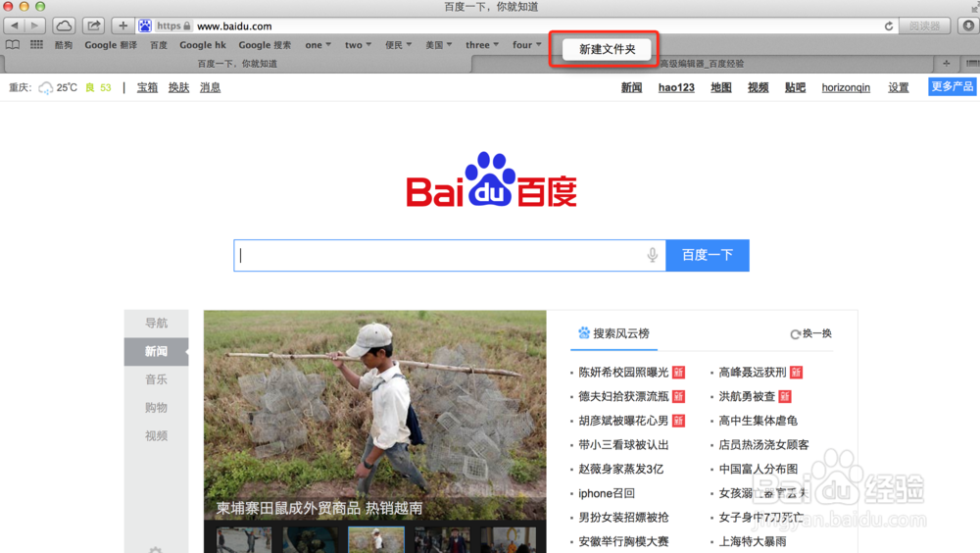Open the Google 搜索 bookmark
Image resolution: width=980 pixels, height=553 pixels.
coord(265,45)
